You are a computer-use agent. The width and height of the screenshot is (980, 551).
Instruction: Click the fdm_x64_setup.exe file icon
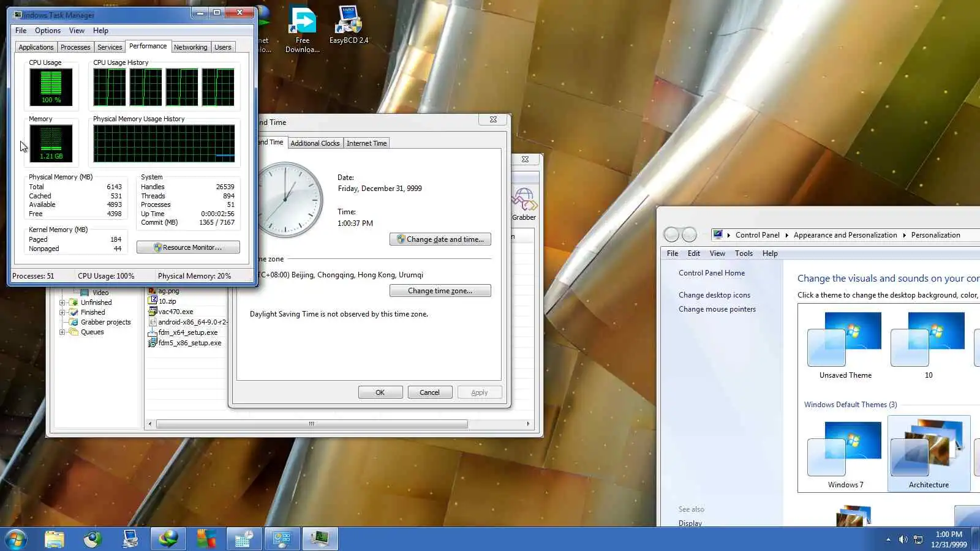click(153, 332)
